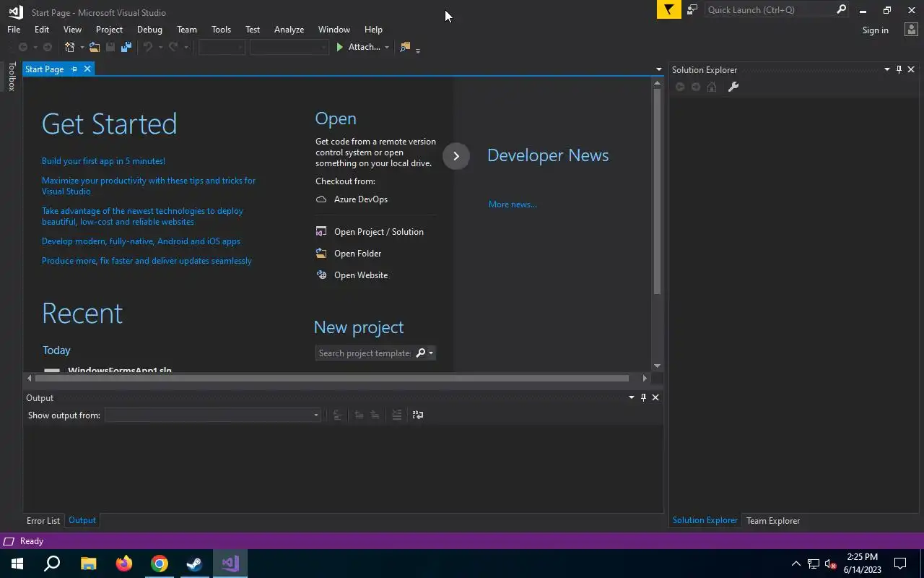This screenshot has height=578, width=924.
Task: Click the Open Project / Solution icon
Action: [321, 232]
